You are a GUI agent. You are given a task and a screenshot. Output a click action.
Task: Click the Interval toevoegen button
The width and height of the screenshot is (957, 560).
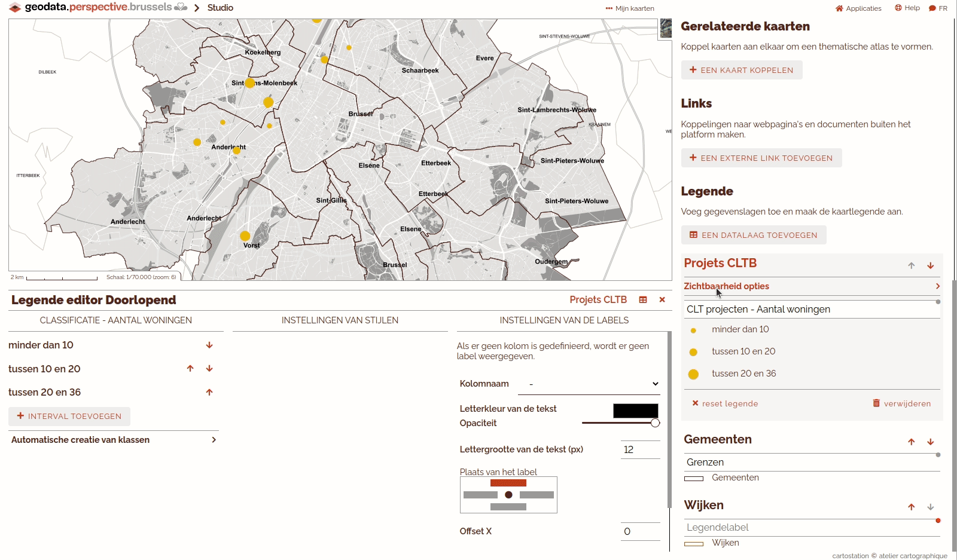pyautogui.click(x=69, y=417)
